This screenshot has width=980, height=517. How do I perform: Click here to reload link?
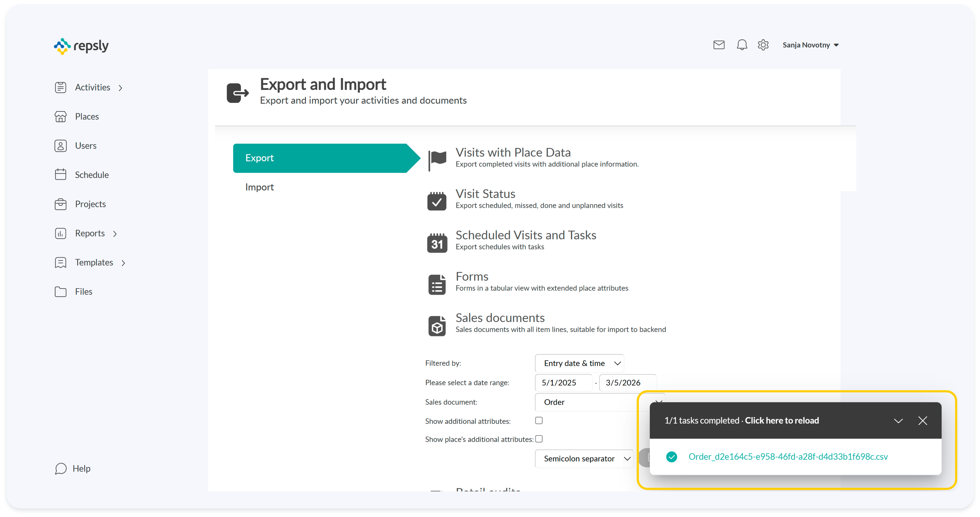point(782,420)
